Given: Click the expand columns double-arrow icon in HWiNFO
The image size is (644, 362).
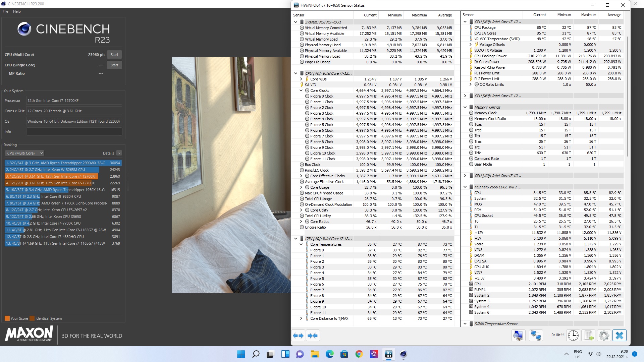Looking at the screenshot, I should (298, 336).
